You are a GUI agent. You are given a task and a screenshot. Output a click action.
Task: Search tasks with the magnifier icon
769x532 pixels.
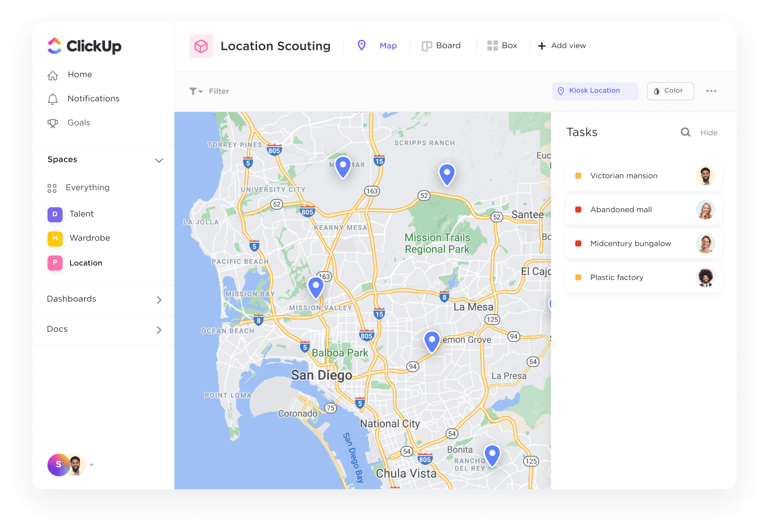[685, 133]
